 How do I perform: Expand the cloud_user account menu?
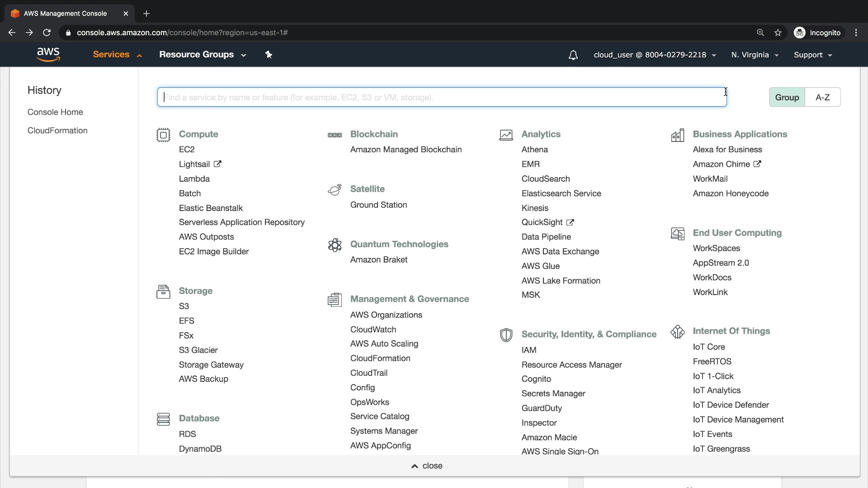(x=654, y=55)
